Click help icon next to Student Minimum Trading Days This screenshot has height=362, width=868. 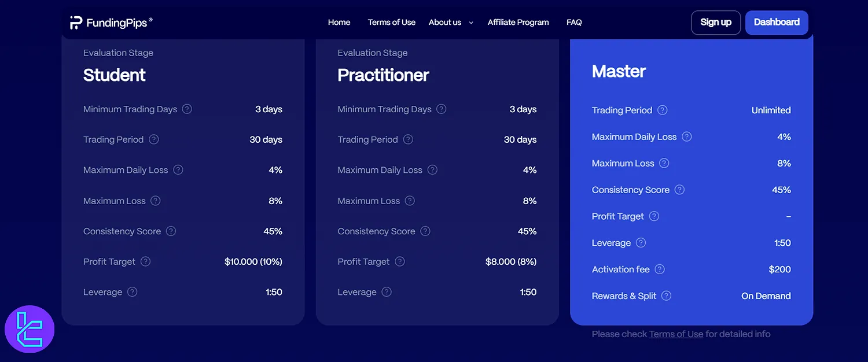point(187,109)
